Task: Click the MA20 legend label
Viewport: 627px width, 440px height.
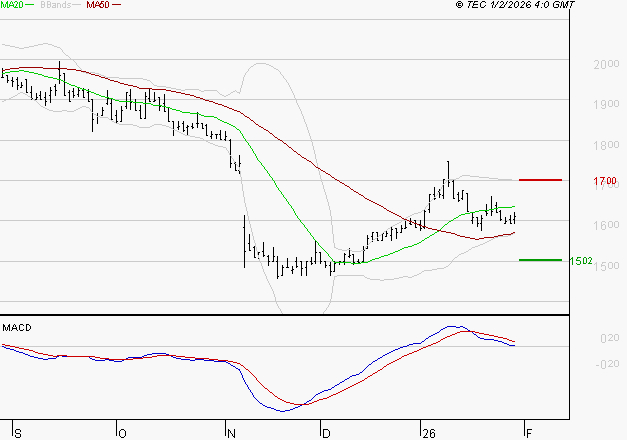Action: [x=12, y=5]
